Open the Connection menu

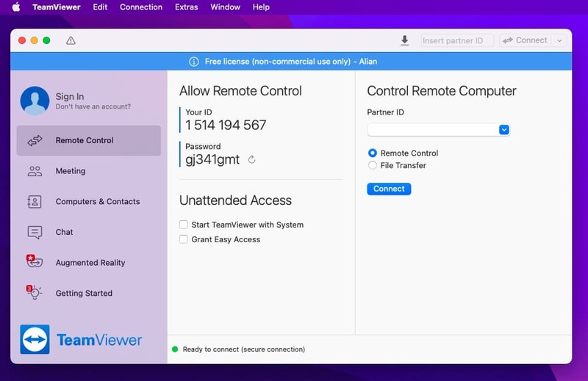click(x=141, y=7)
